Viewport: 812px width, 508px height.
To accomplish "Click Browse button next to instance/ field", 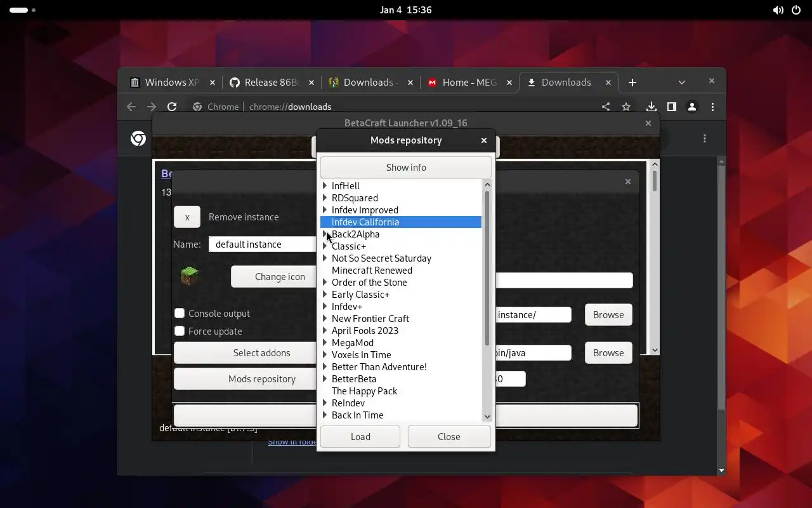I will coord(608,315).
